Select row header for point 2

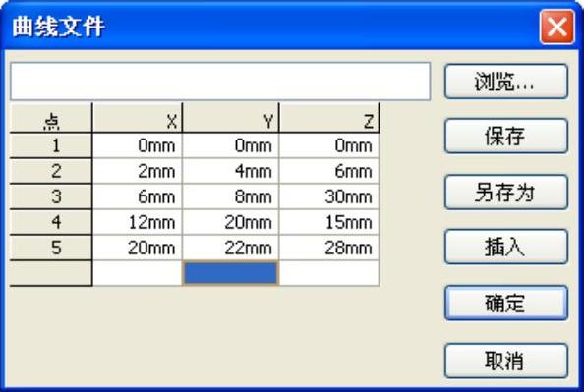coord(51,171)
